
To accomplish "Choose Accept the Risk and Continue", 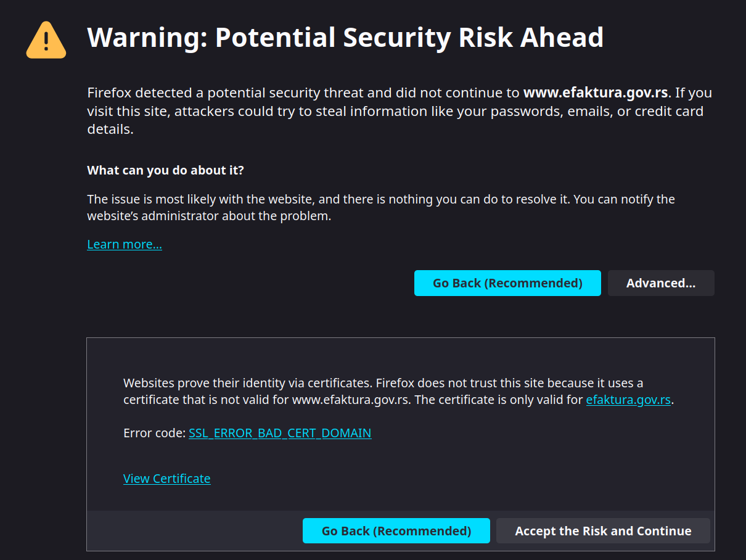I will pos(603,531).
